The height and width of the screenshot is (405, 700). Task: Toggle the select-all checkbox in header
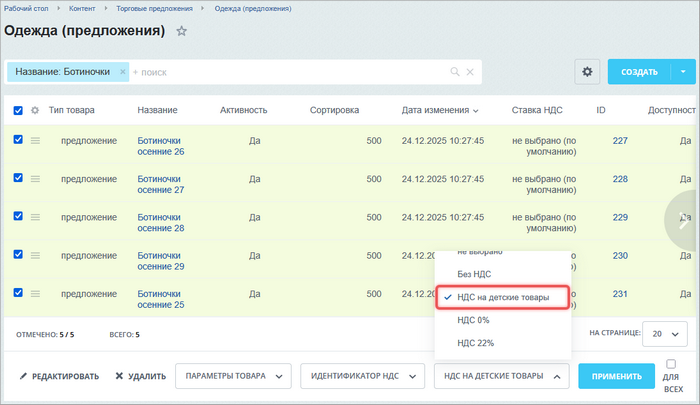pyautogui.click(x=18, y=110)
